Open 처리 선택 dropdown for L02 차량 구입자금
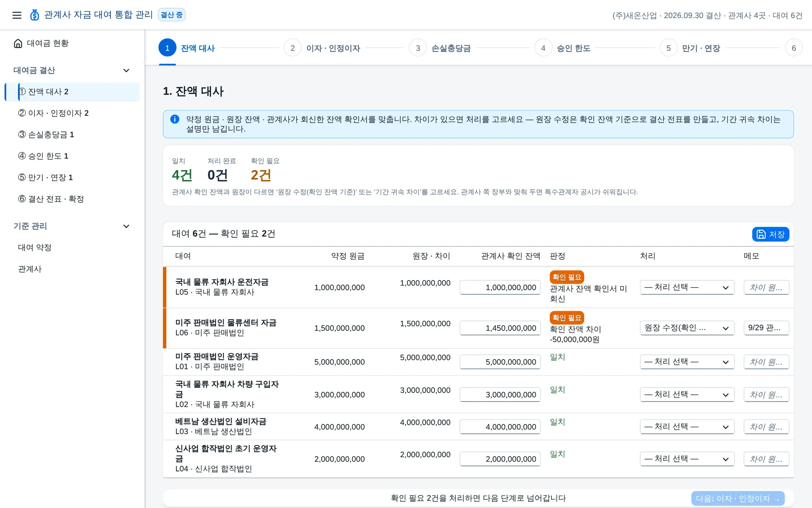812x508 pixels. (x=687, y=395)
